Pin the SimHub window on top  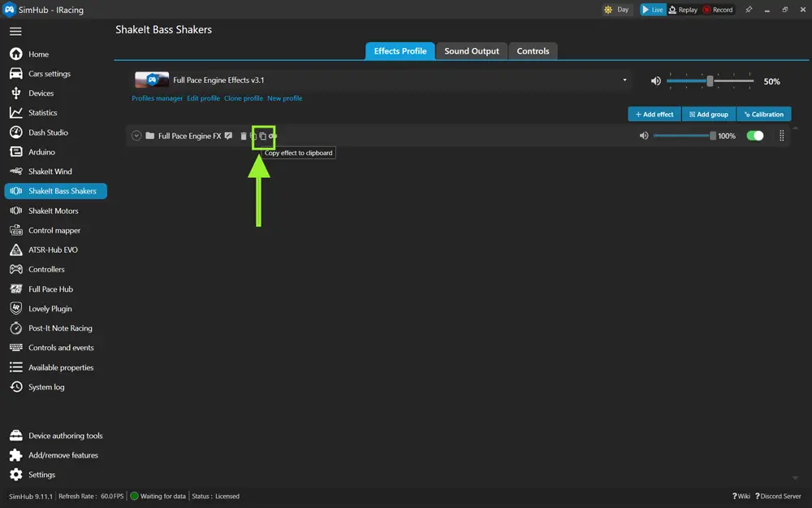(749, 10)
